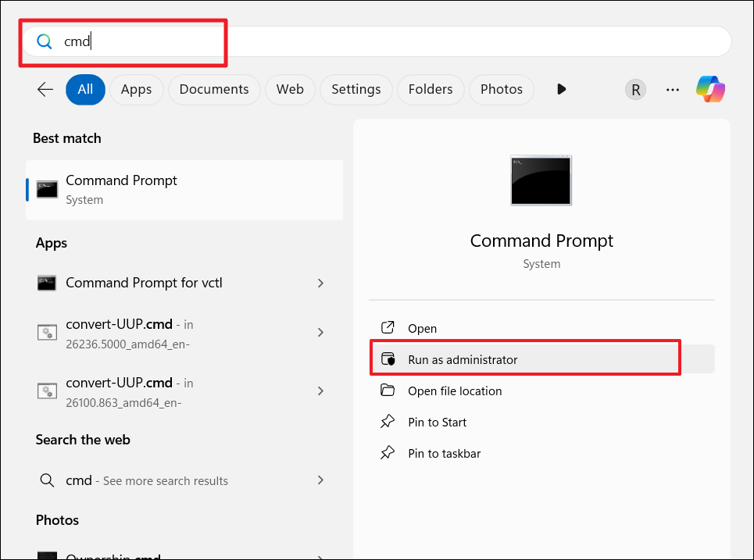Screen dimensions: 754x560
Task: Expand the cmd web search result chevron
Action: tap(320, 480)
